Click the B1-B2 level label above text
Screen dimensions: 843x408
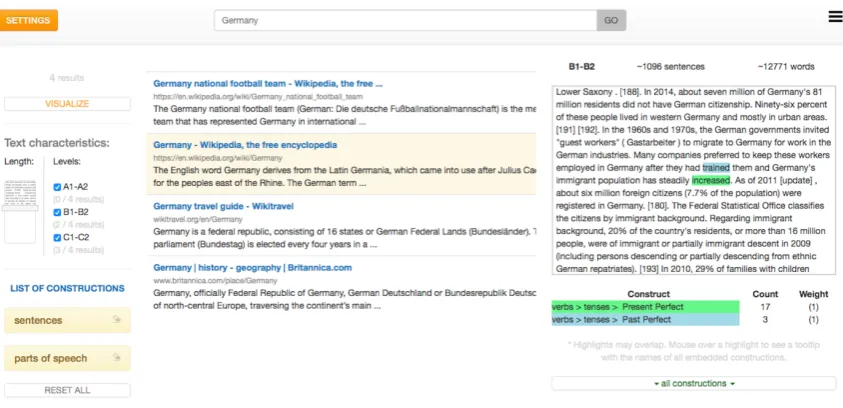click(582, 67)
